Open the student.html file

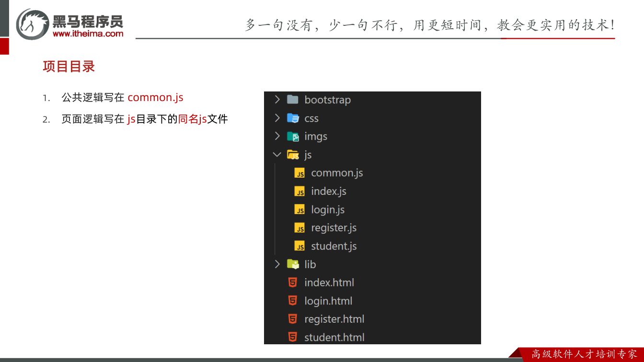tap(334, 337)
